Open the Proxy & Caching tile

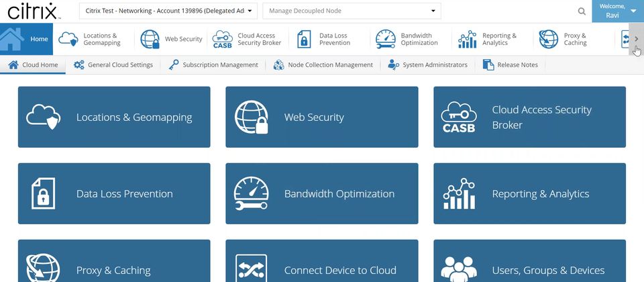pos(114,261)
